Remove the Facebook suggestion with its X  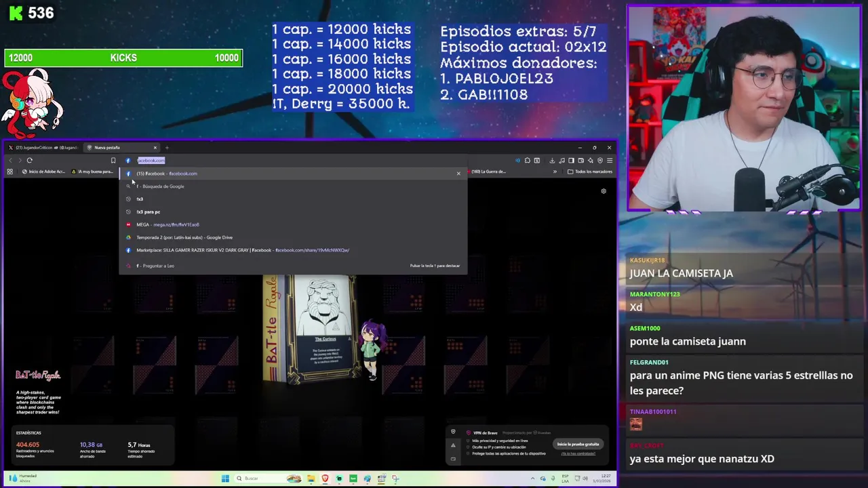coord(458,174)
